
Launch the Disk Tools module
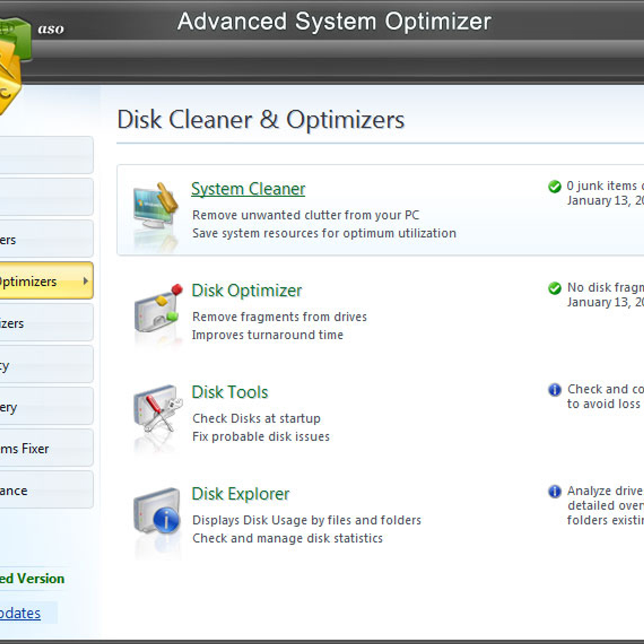click(230, 392)
